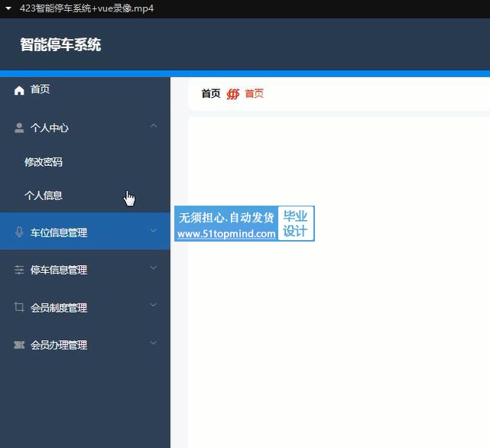This screenshot has width=490, height=448.
Task: Click the red 首页 breadcrumb link
Action: [x=255, y=94]
